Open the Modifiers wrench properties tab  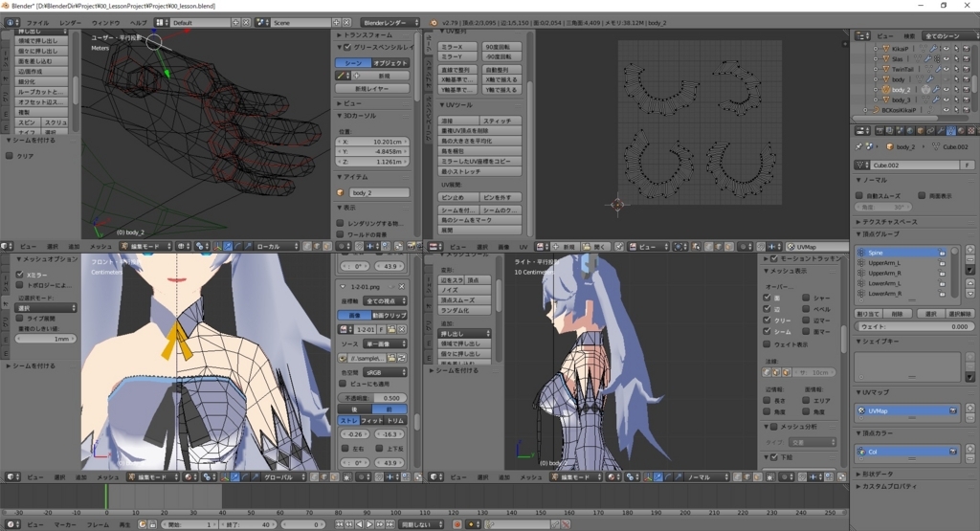(x=942, y=130)
